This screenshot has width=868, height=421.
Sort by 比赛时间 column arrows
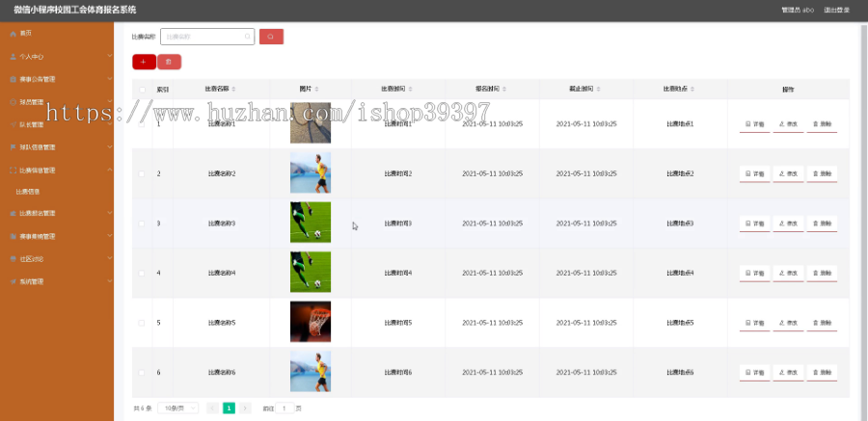(x=410, y=89)
